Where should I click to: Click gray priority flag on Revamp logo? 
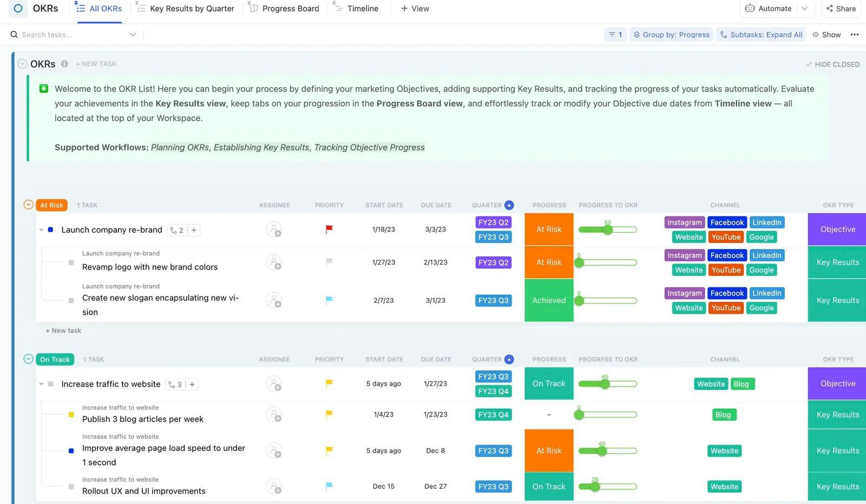click(329, 262)
